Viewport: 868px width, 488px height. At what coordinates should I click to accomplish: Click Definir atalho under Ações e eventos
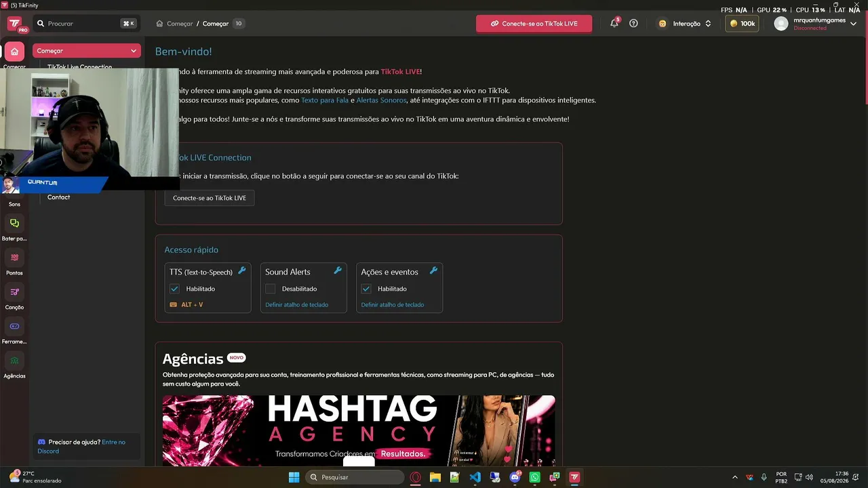point(393,305)
